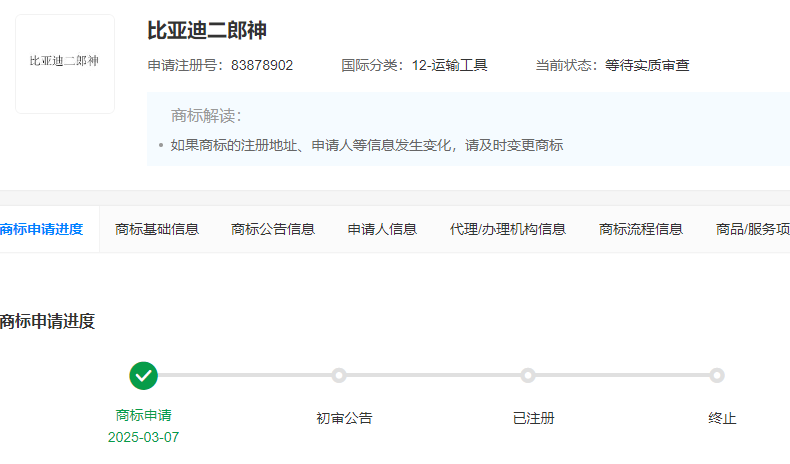Click the green checkmark 商标申请 step icon
The width and height of the screenshot is (790, 464).
tap(144, 376)
